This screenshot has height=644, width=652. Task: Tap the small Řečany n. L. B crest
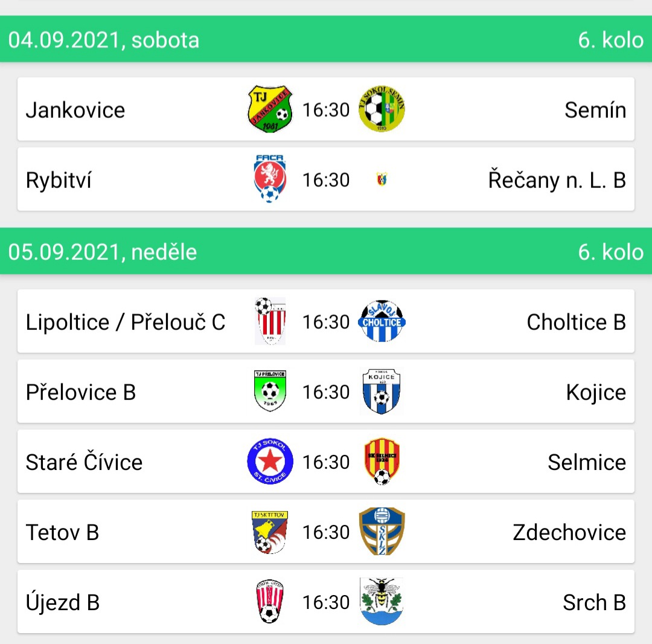(x=382, y=179)
